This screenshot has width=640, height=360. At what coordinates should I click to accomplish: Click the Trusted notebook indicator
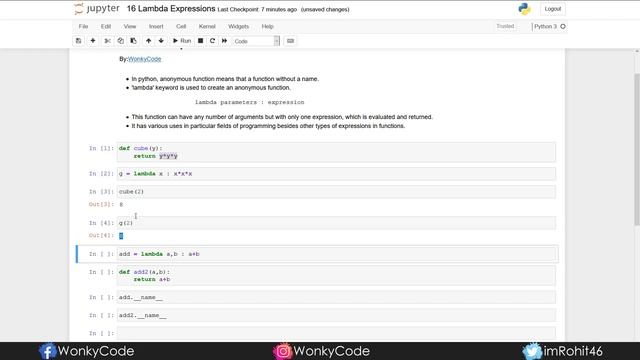point(505,26)
